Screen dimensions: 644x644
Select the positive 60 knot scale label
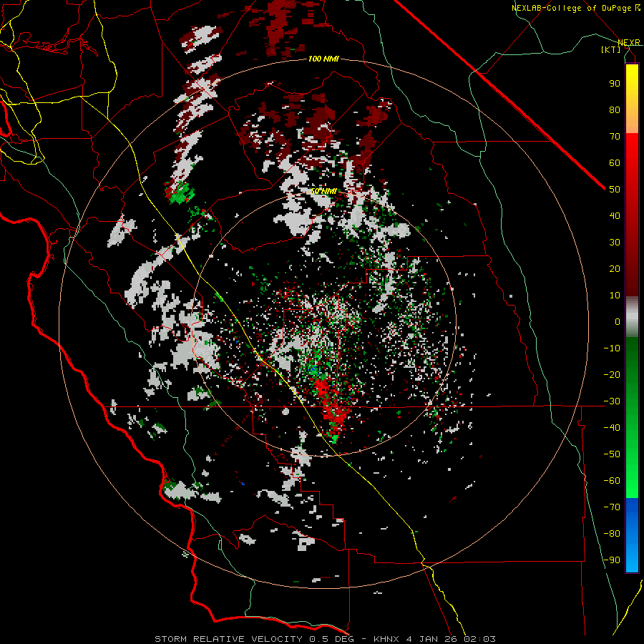click(x=615, y=163)
